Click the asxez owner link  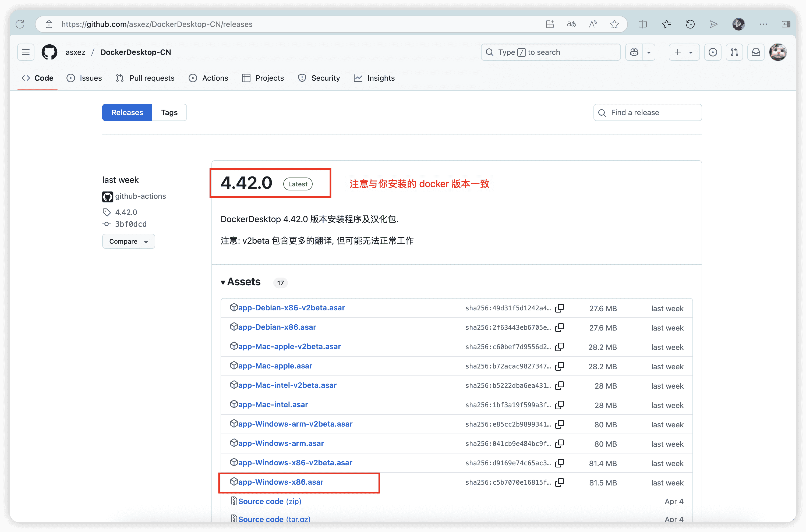coord(75,52)
